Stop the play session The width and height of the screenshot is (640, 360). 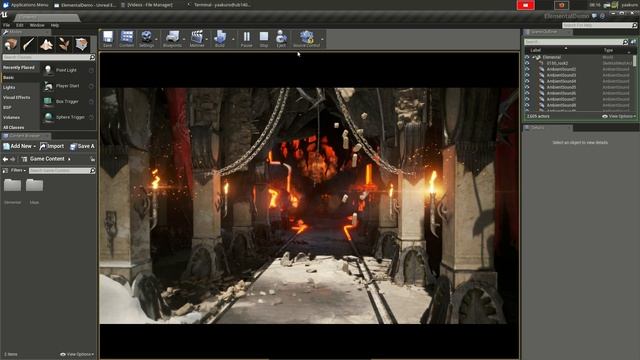[x=264, y=37]
